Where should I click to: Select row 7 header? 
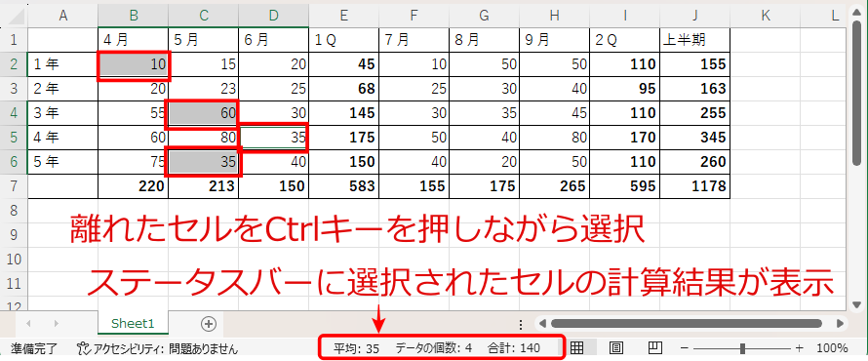tap(14, 186)
